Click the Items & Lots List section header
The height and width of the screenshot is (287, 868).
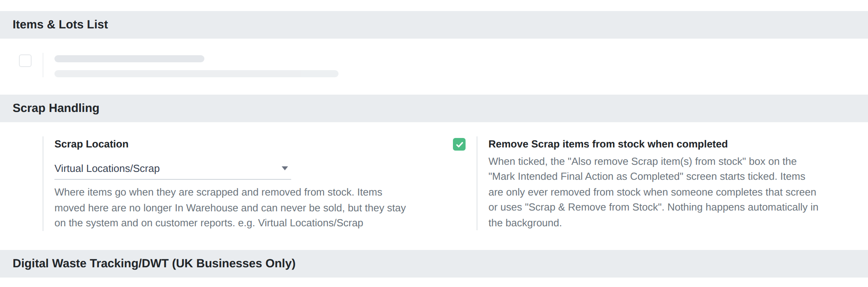[434, 24]
